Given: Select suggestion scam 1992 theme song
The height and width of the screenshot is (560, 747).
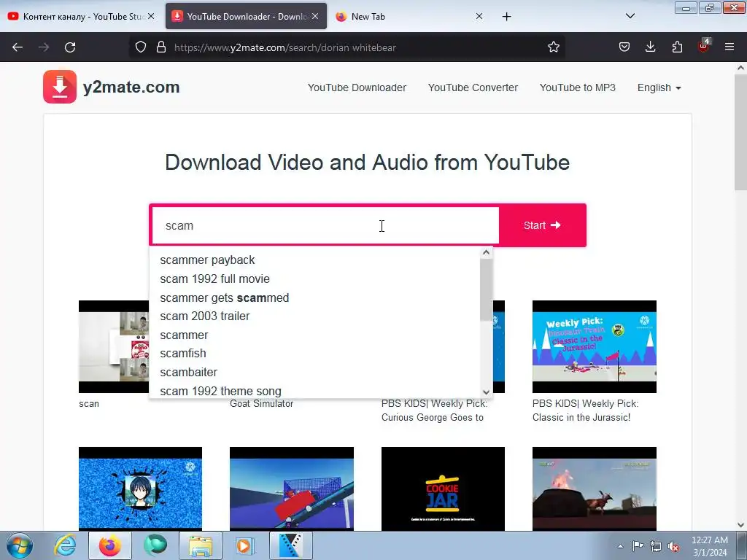Looking at the screenshot, I should (314, 391).
